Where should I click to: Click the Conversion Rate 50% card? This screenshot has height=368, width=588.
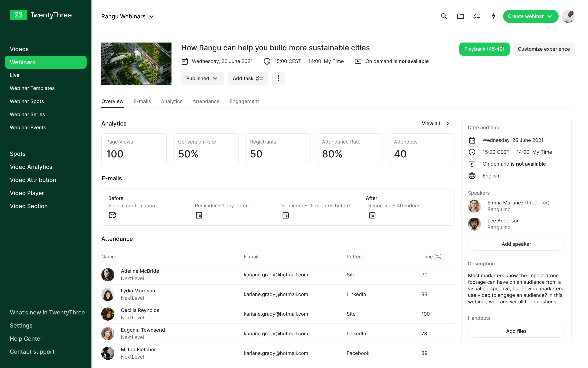tap(206, 149)
